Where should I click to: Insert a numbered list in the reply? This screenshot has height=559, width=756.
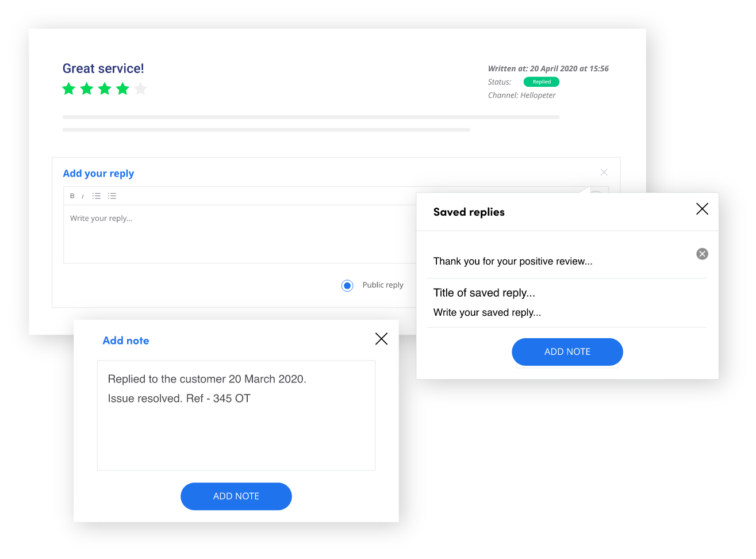[x=112, y=196]
